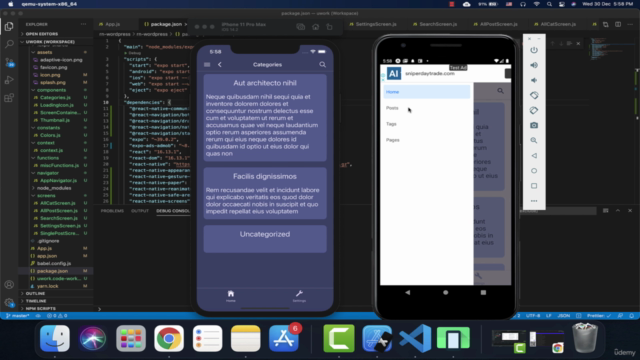Collapse the UWORK (WORKSPACE) section
This screenshot has width=640, height=360.
pos(55,42)
